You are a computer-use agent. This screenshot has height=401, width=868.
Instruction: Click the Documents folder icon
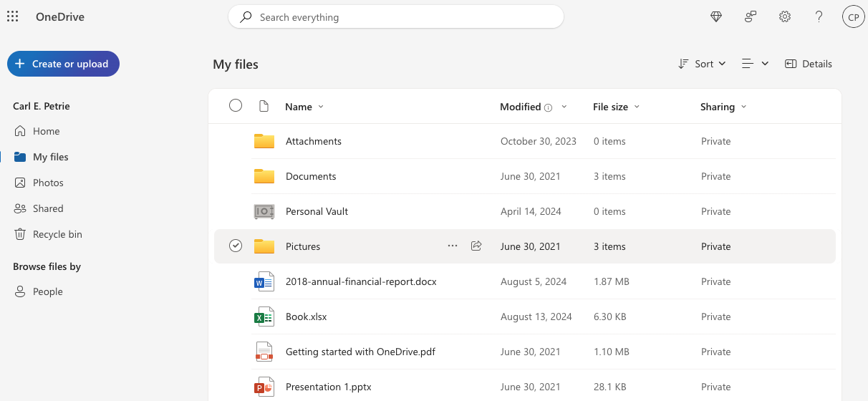point(264,176)
